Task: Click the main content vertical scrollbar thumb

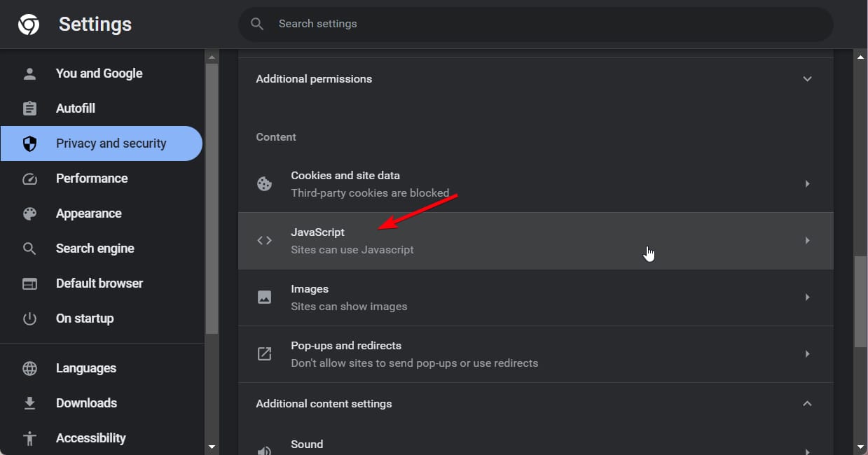Action: (x=860, y=301)
